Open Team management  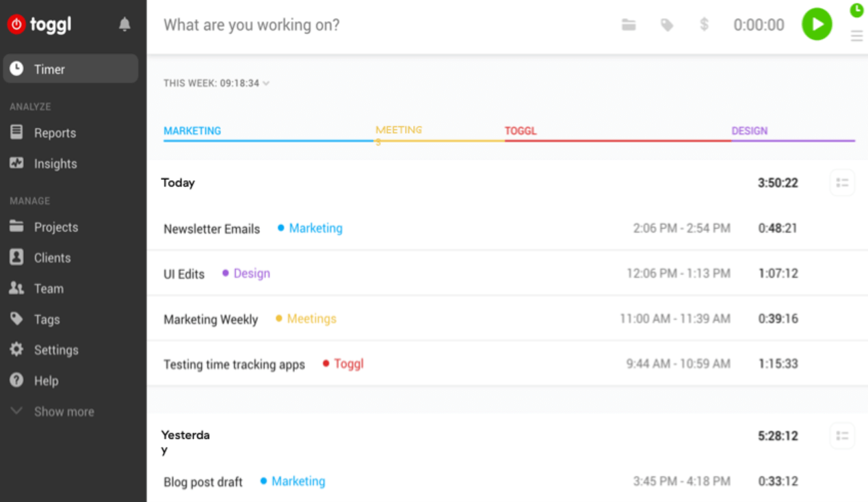49,289
